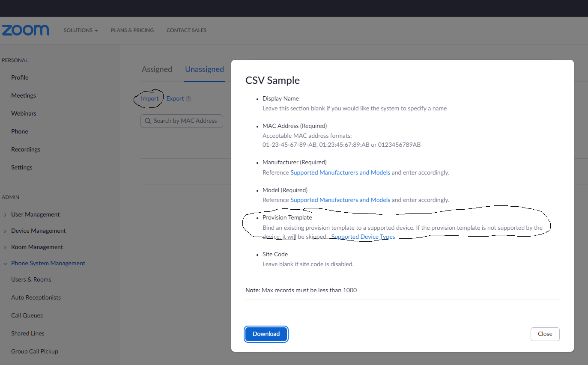Go to Webinars page

24,113
